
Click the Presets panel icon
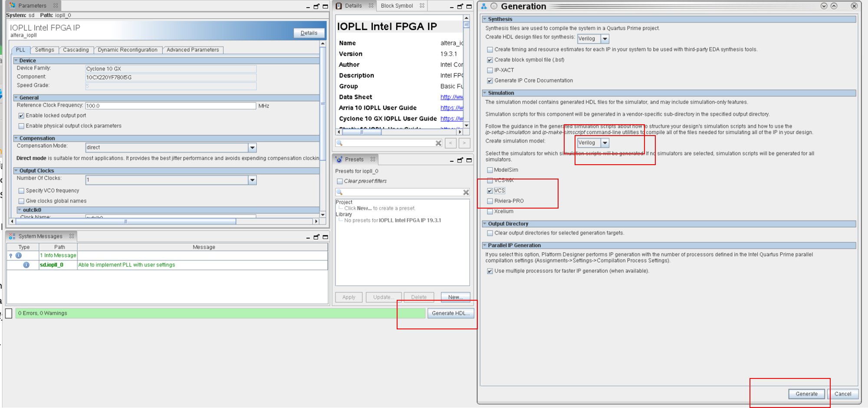[x=339, y=159]
